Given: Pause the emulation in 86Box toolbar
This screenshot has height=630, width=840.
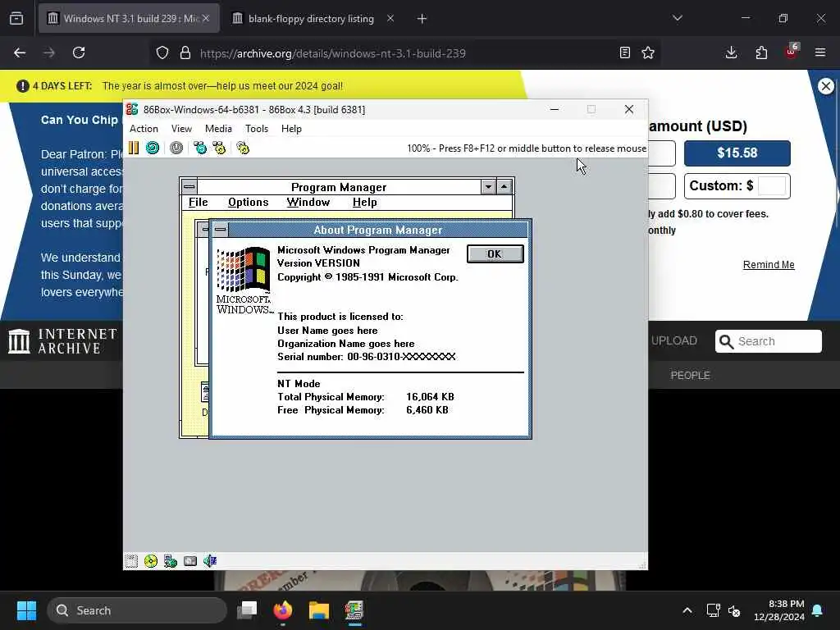Looking at the screenshot, I should pyautogui.click(x=134, y=148).
